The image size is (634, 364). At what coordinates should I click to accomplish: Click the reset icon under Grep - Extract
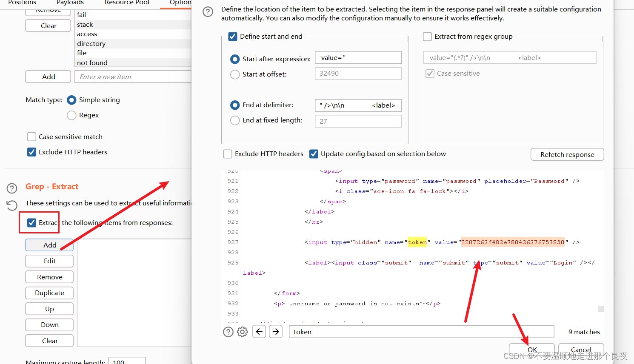click(x=12, y=205)
